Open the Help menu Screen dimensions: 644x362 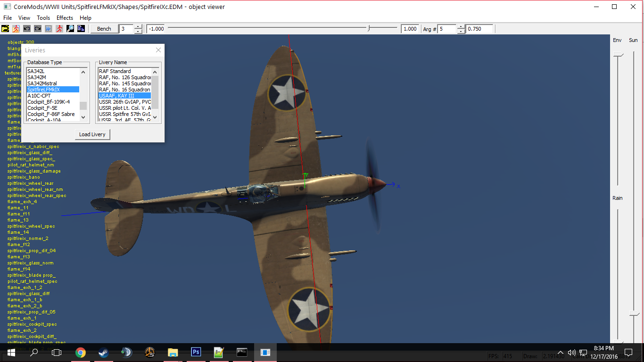(85, 18)
